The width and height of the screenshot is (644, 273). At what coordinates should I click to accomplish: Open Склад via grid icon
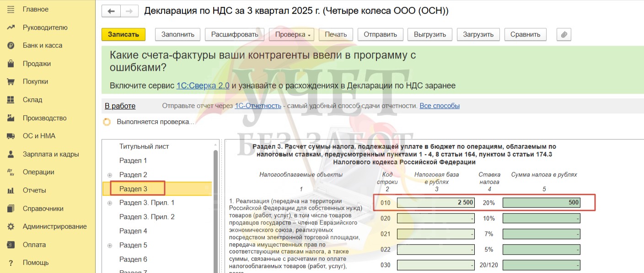(11, 100)
